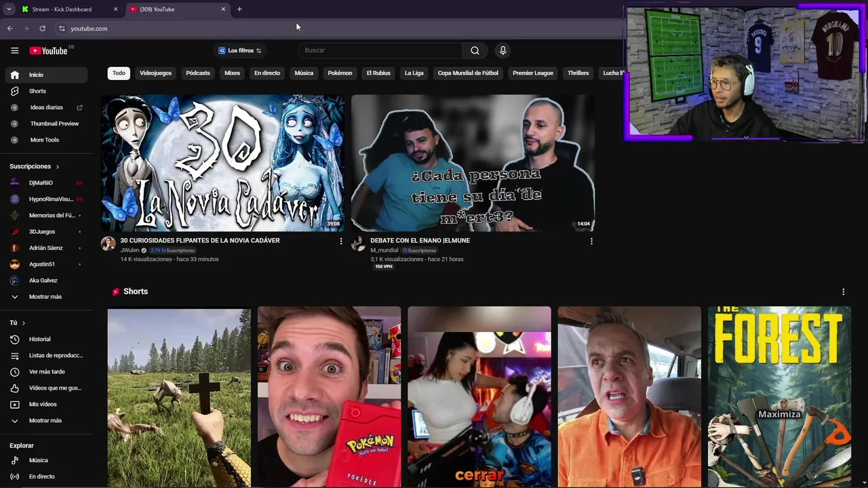
Task: Open Thumbnail Preview sidebar tool
Action: [46, 123]
